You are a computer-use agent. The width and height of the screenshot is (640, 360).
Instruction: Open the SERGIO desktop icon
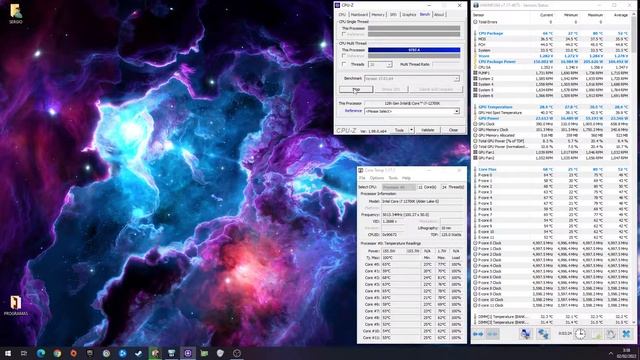click(x=16, y=13)
